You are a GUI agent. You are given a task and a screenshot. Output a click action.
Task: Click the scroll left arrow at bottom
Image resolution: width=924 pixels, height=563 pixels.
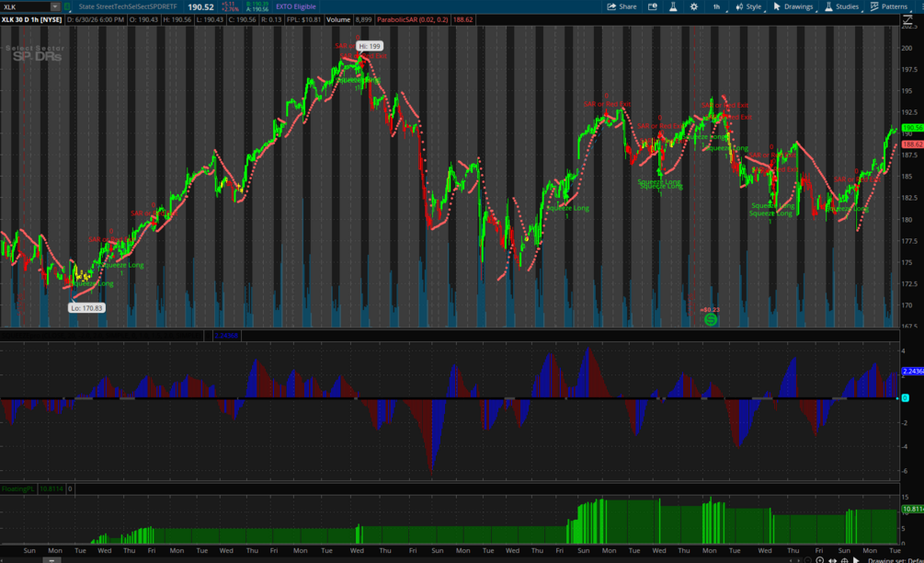791,560
